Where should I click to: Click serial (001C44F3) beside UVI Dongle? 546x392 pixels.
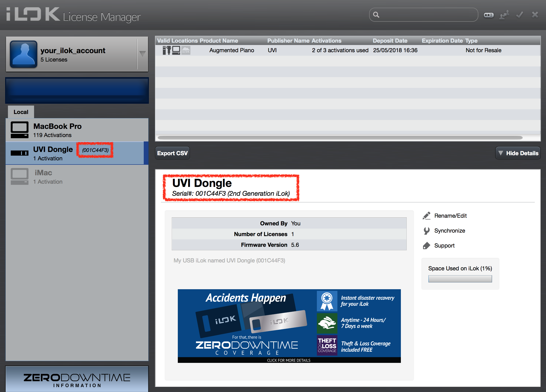coord(95,150)
